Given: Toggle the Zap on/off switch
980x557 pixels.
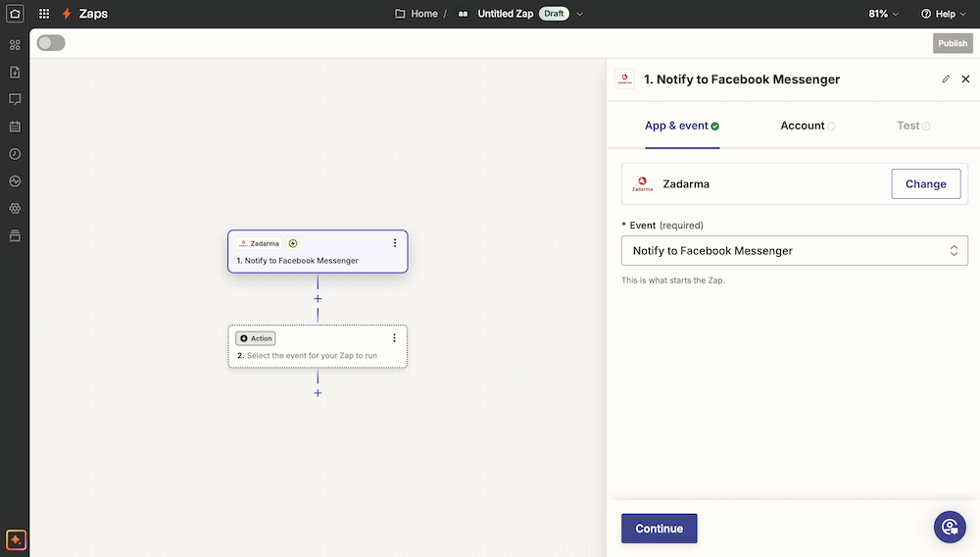Looking at the screenshot, I should coord(51,43).
